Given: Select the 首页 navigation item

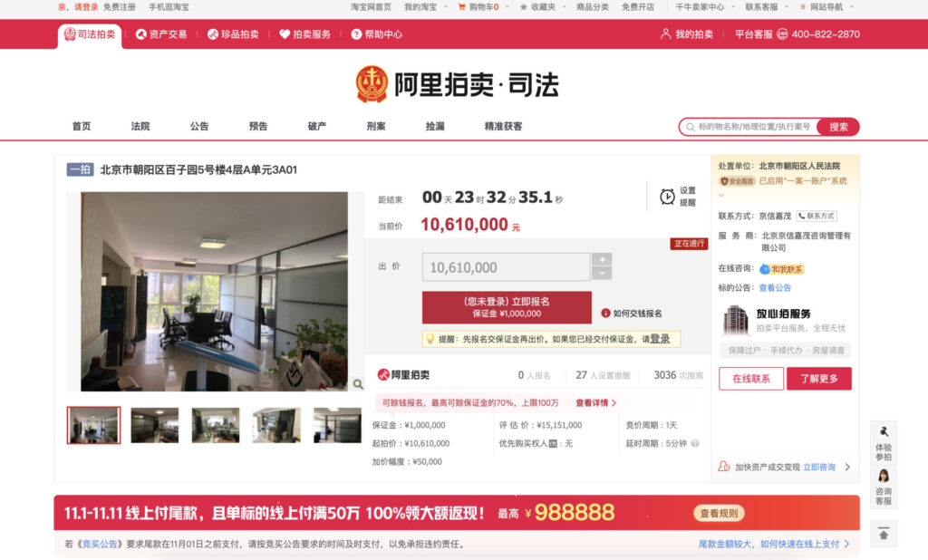Looking at the screenshot, I should [82, 126].
